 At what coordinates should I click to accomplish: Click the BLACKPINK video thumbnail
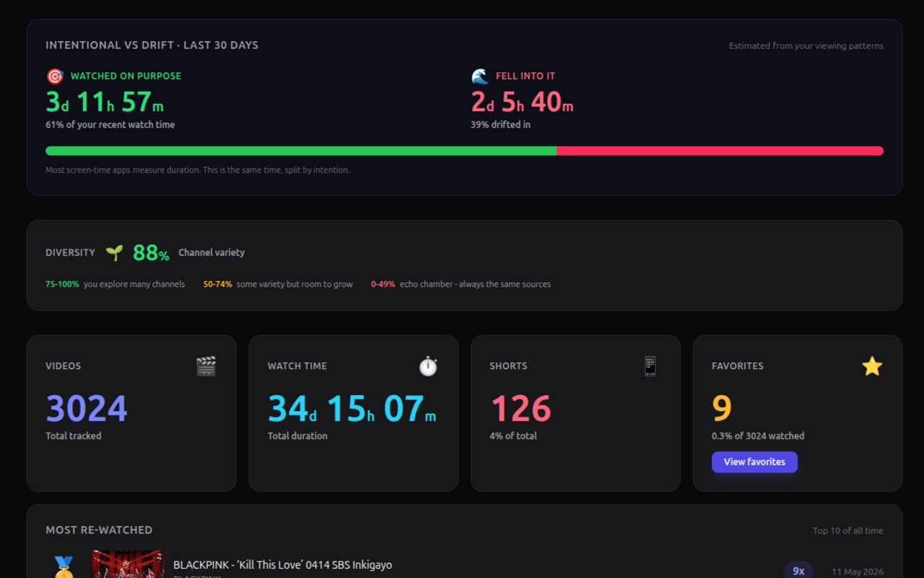(128, 564)
